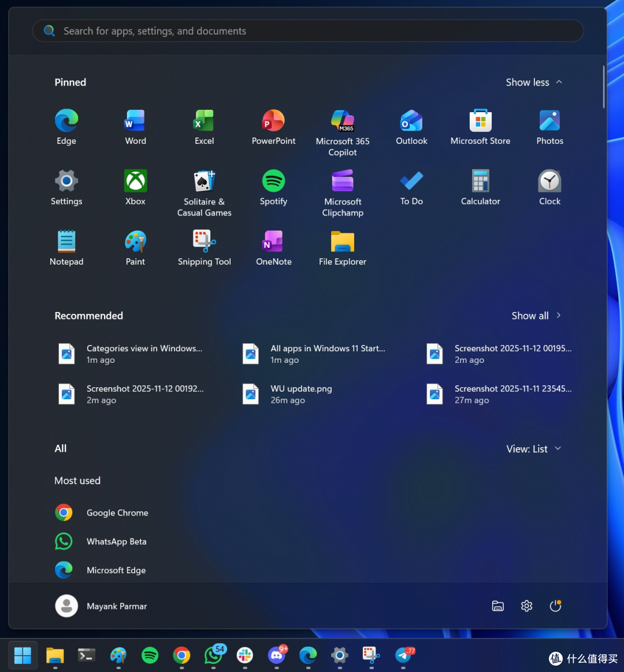Open Screenshot 2025-11-11 23545 file
The image size is (624, 672).
[x=500, y=394]
